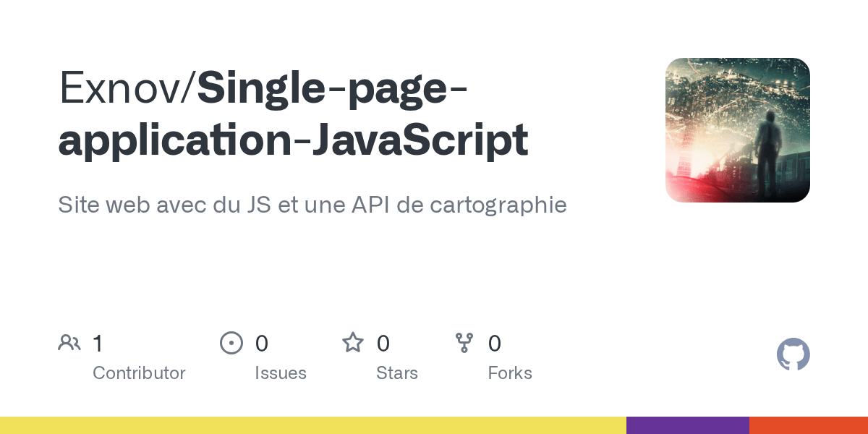
Task: Click the Contributor label
Action: tap(139, 373)
